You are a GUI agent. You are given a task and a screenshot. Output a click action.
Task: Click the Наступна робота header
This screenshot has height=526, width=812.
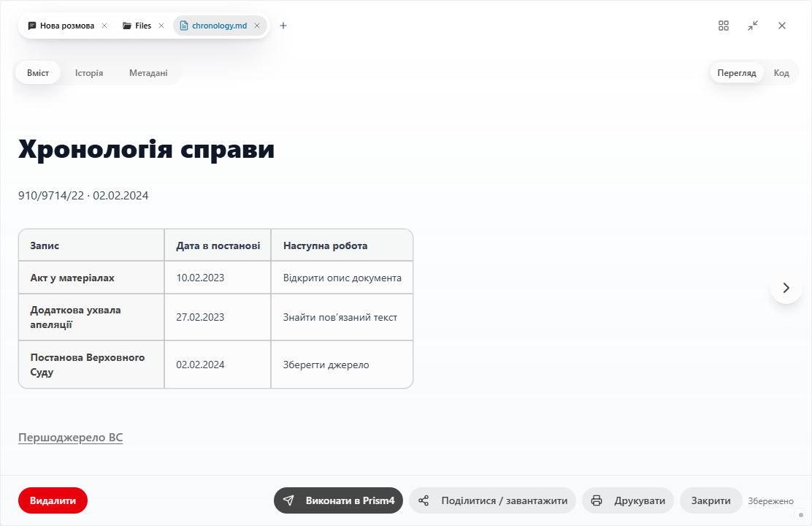[342, 245]
